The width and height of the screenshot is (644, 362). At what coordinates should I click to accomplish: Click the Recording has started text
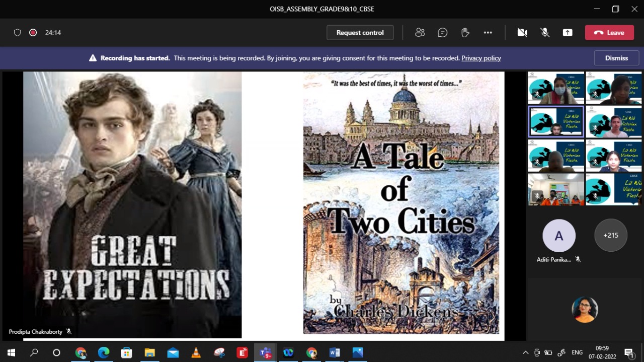point(135,58)
